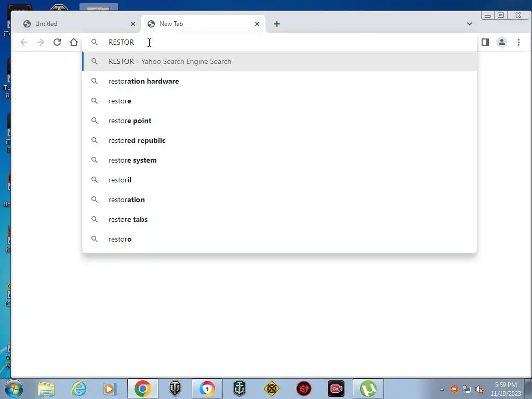Open the three-dot browser menu

pos(518,42)
